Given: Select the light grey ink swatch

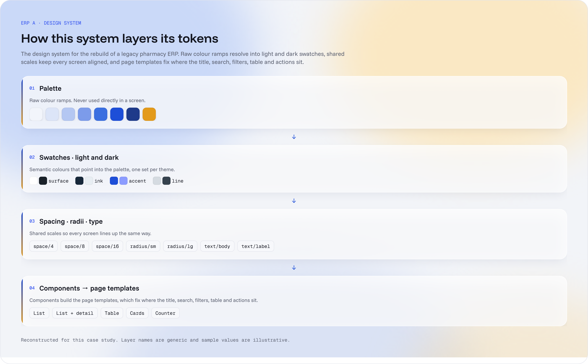Looking at the screenshot, I should click(89, 181).
